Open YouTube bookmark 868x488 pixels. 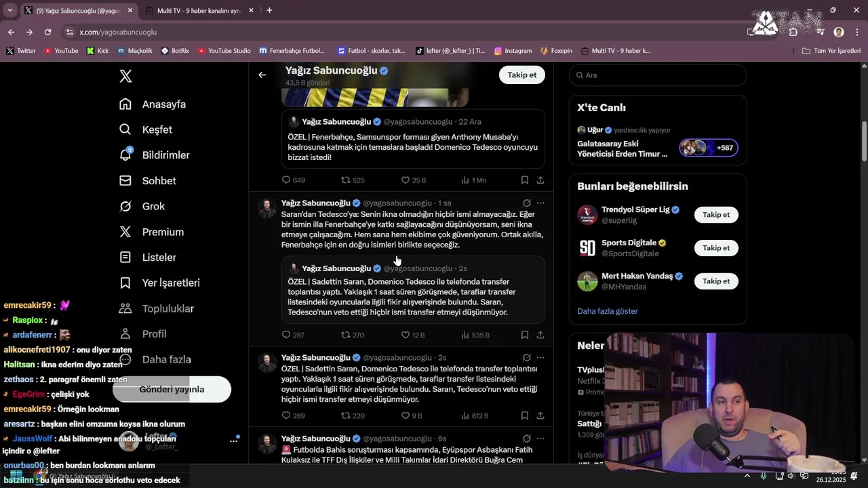[61, 51]
